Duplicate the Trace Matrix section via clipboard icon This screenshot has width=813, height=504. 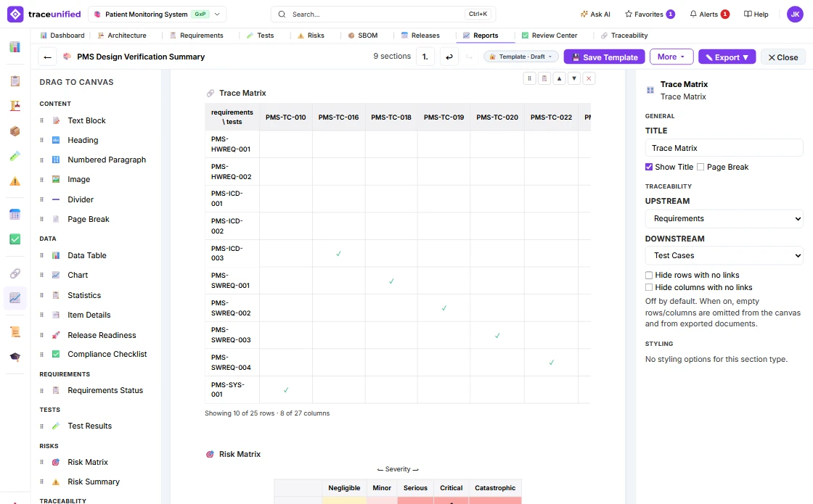point(544,79)
